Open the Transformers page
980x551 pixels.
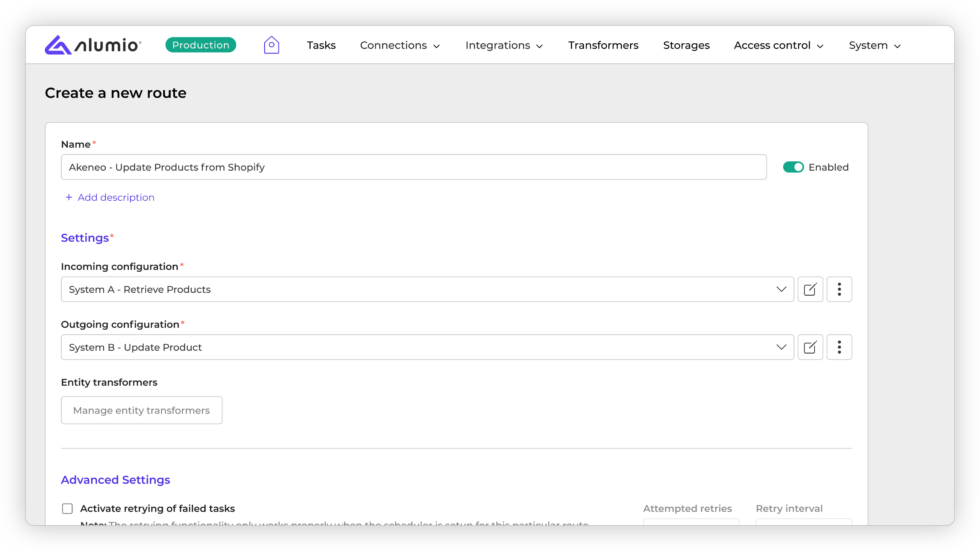pyautogui.click(x=603, y=45)
